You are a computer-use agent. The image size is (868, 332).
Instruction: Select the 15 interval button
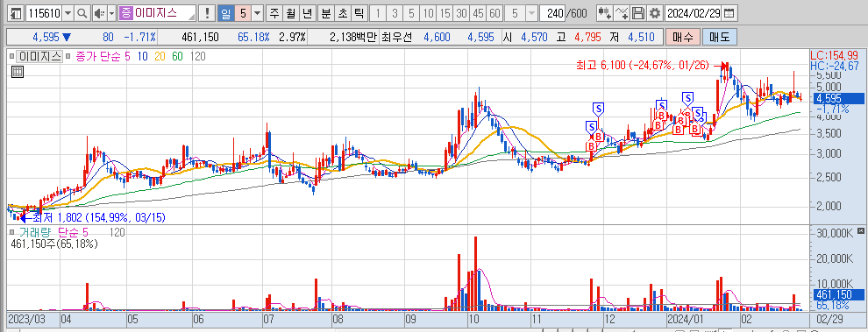(x=444, y=13)
